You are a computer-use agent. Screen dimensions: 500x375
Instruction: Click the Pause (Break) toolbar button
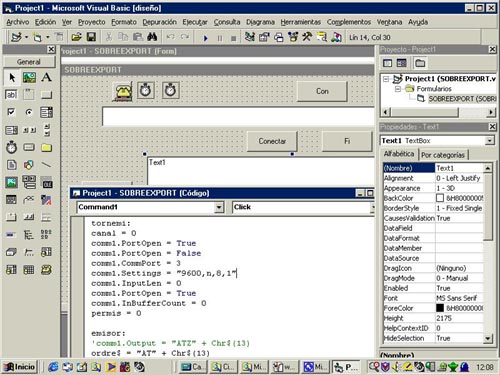(220, 38)
